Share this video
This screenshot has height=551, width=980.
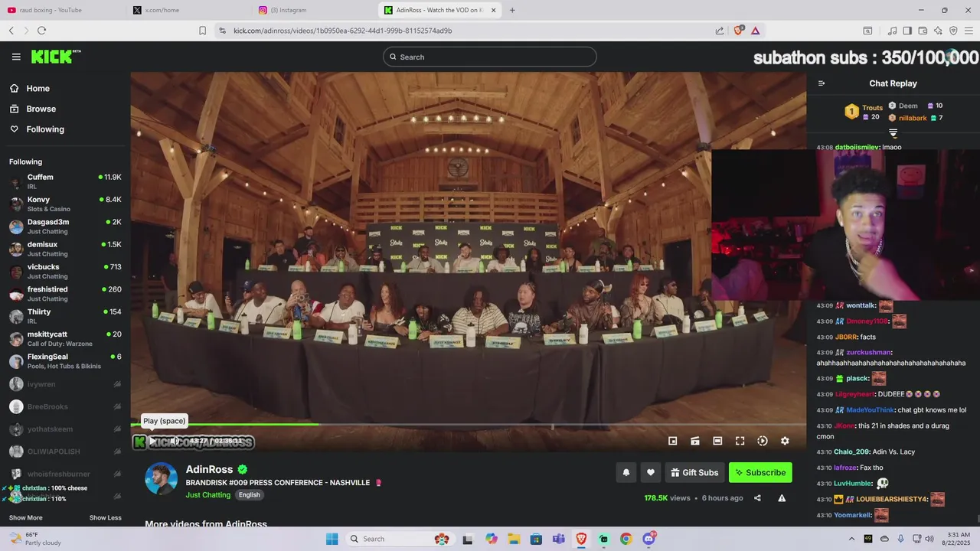(757, 498)
